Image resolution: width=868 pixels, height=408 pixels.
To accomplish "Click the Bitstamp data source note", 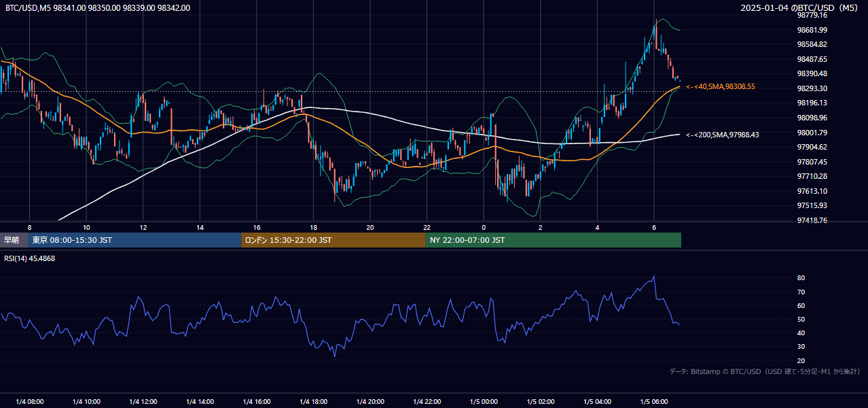I will tap(765, 371).
